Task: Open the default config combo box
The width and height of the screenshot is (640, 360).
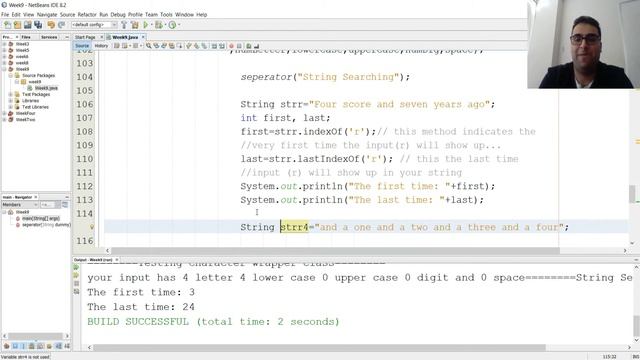Action: 94,25
